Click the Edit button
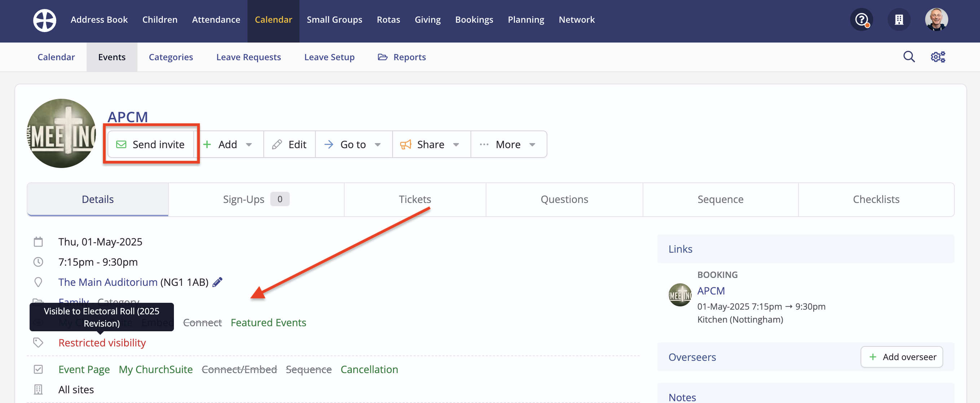980x403 pixels. click(289, 145)
